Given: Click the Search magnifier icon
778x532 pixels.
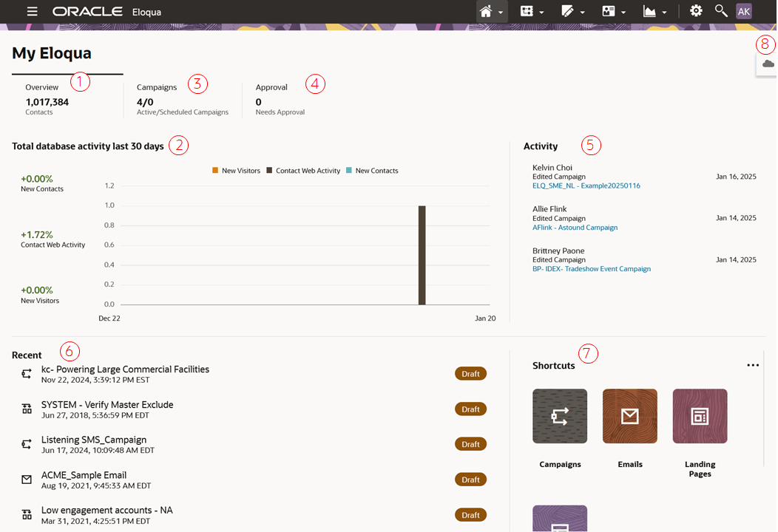Looking at the screenshot, I should pyautogui.click(x=721, y=11).
